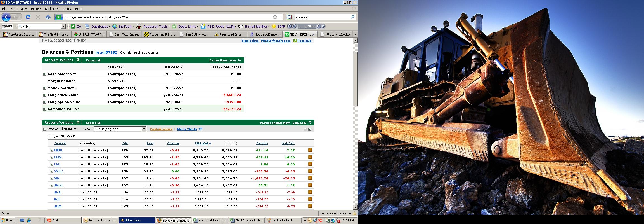Refresh the Account Balances panel

coord(78,60)
